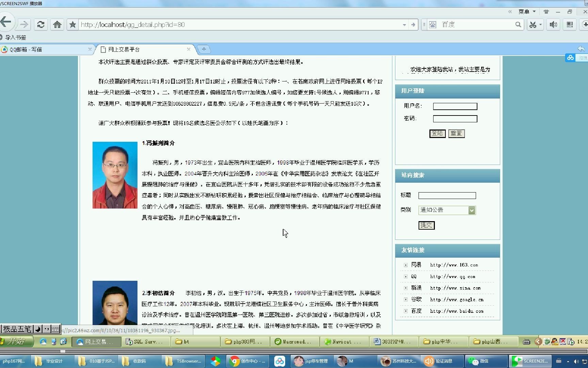This screenshot has width=588, height=368.
Task: Open the 菜单 browser menu
Action: 527,12
